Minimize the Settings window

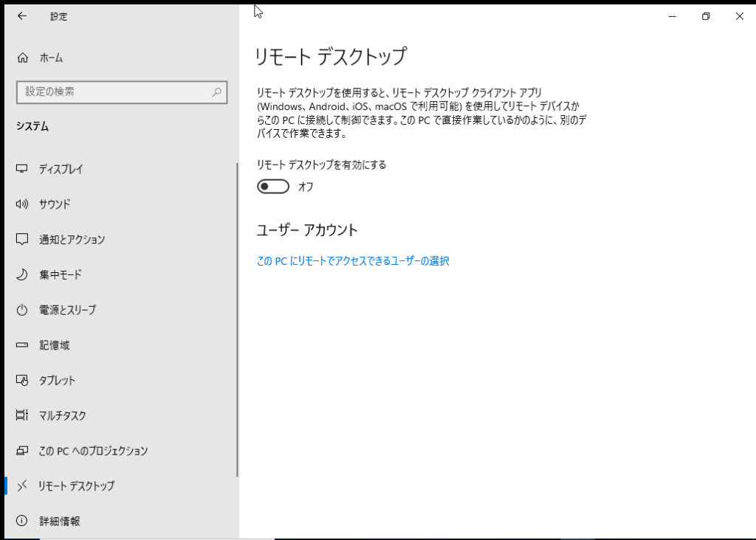pyautogui.click(x=672, y=16)
